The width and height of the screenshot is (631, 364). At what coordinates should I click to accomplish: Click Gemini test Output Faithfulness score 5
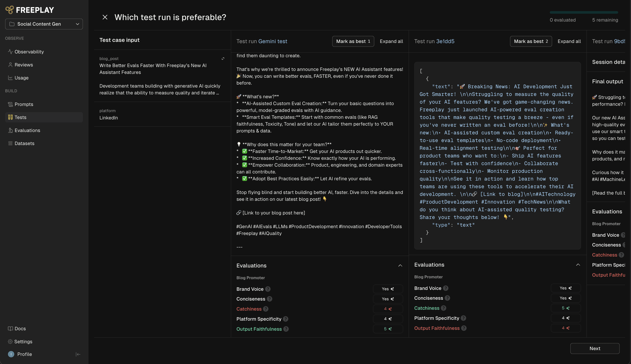coord(388,329)
